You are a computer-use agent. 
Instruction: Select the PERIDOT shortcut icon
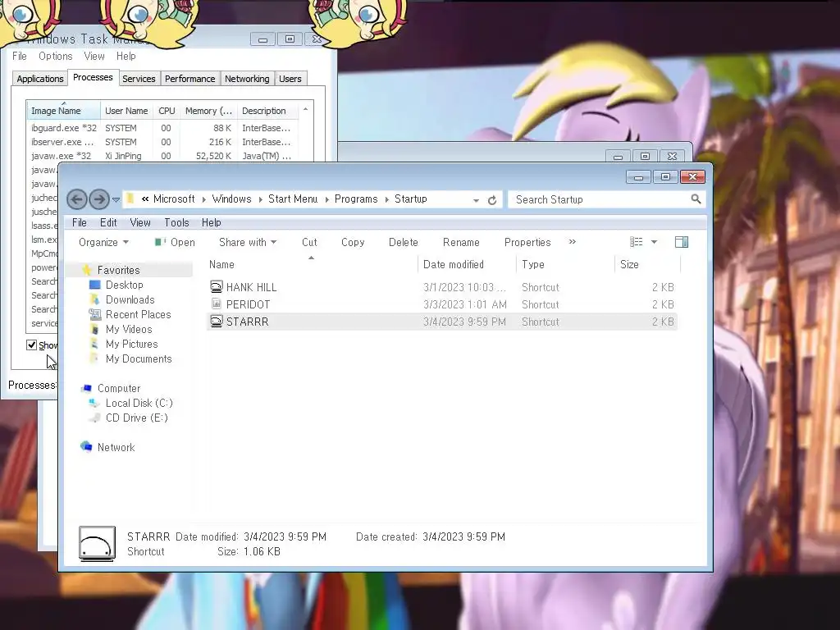click(x=216, y=304)
